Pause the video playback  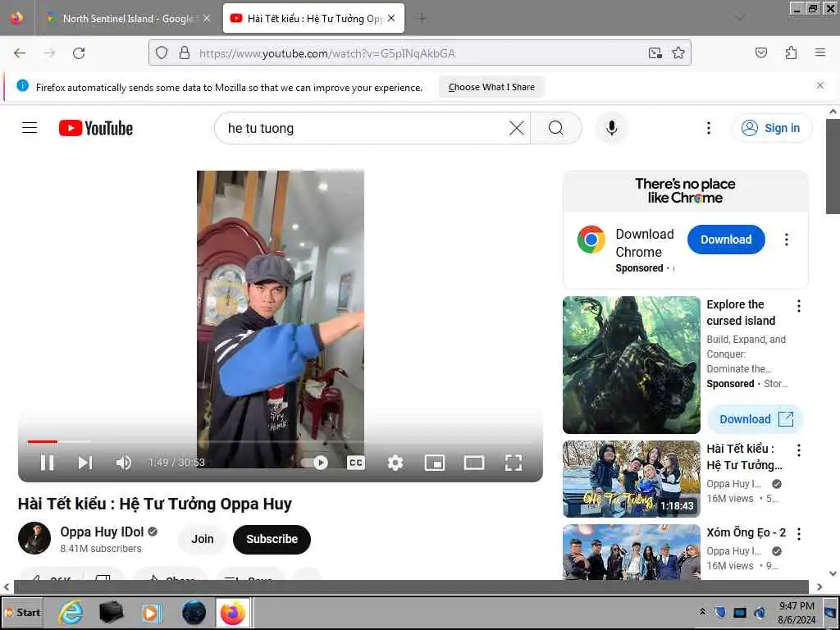click(x=47, y=463)
